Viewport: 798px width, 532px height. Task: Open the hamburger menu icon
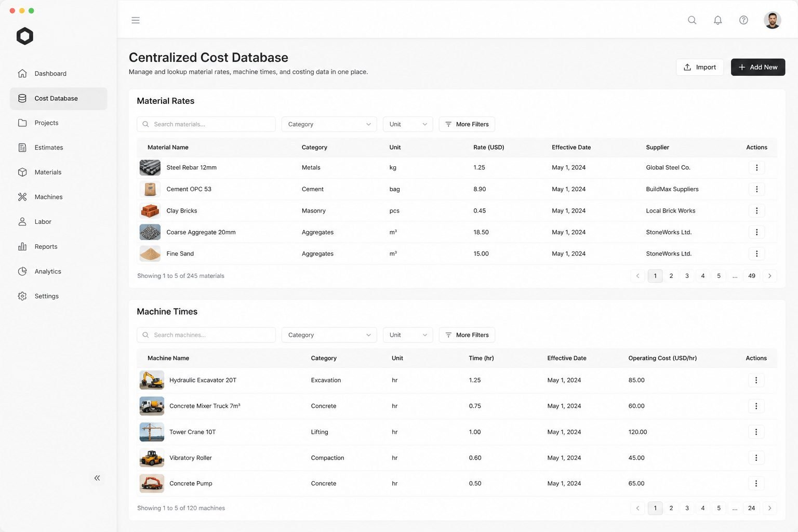(x=136, y=20)
